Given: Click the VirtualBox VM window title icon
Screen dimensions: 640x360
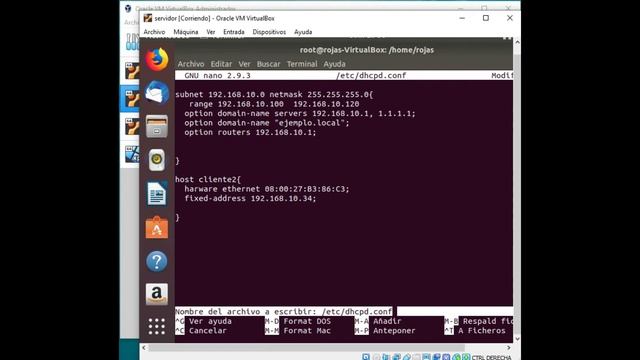Looking at the screenshot, I should coord(148,18).
